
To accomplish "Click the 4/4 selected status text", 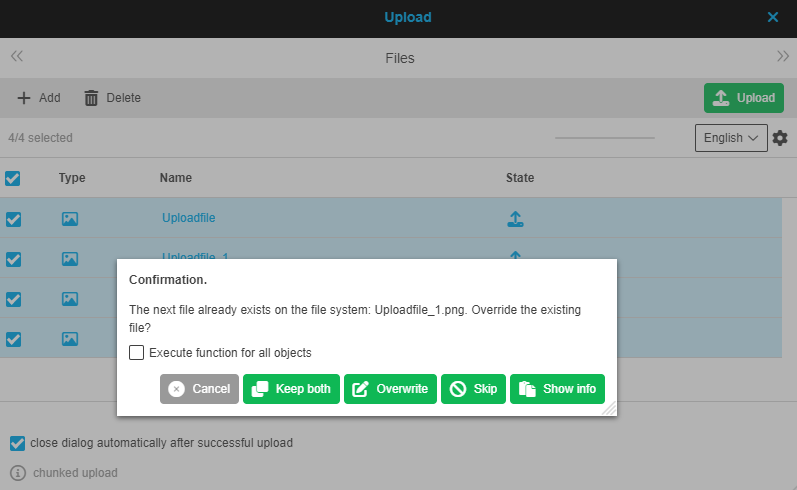I will [x=40, y=138].
